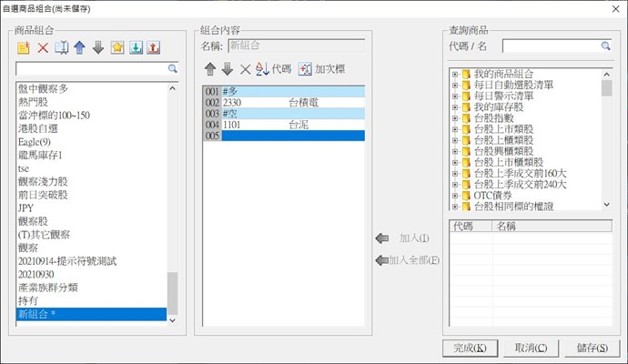This screenshot has height=364, width=628.
Task: Click the export group upload icon
Action: [x=153, y=47]
